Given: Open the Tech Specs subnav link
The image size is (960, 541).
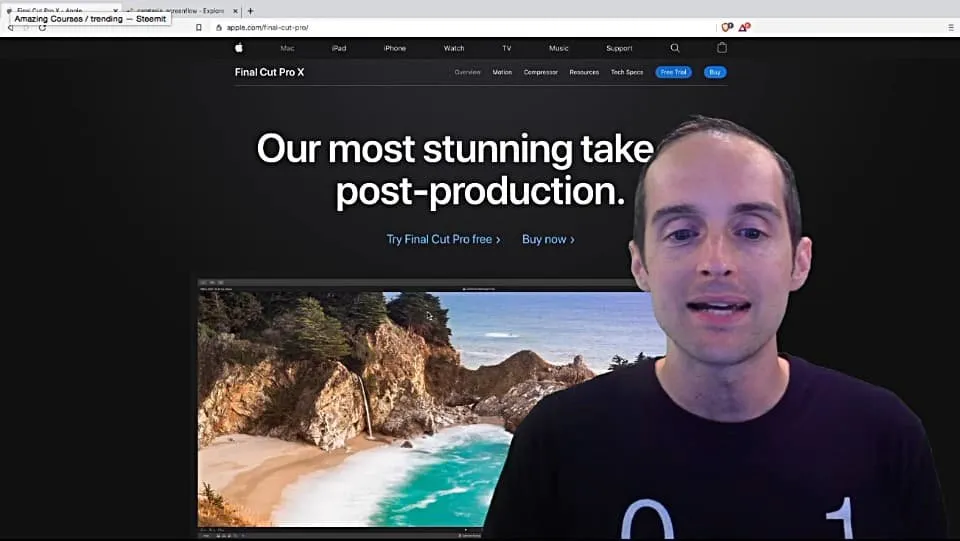Looking at the screenshot, I should (627, 72).
